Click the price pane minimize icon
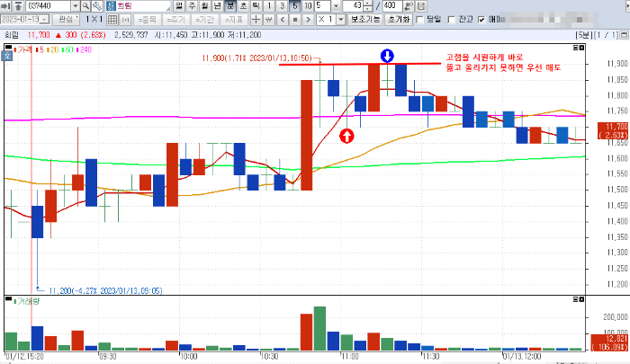The image size is (630, 364). pos(575,48)
